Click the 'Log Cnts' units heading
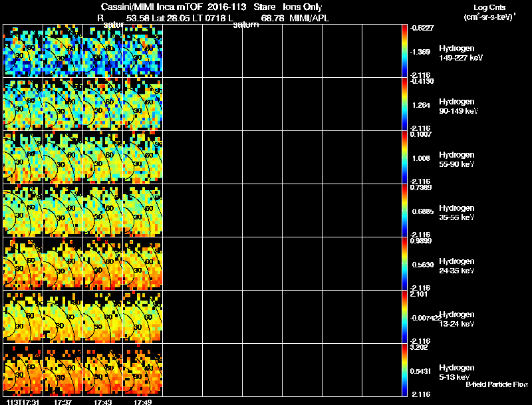Viewport: 532px width, 405px height. click(489, 7)
